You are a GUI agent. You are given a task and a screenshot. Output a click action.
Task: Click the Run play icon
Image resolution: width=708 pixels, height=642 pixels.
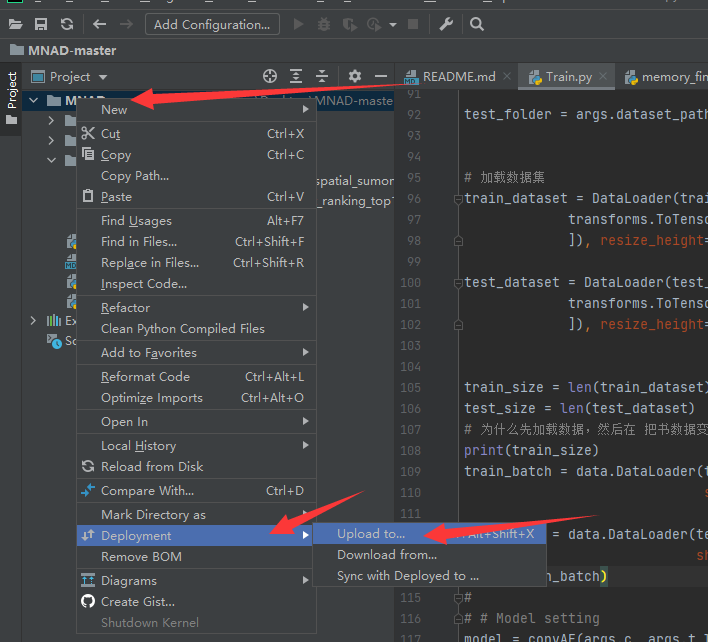click(298, 24)
